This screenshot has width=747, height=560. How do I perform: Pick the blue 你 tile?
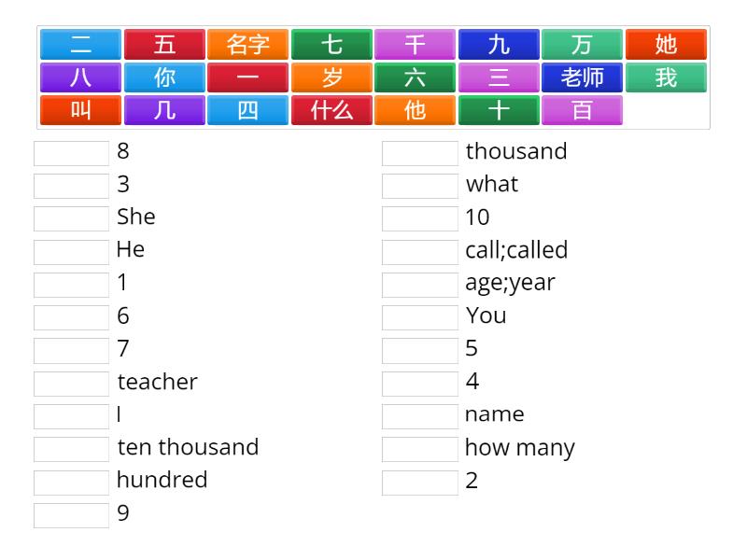pos(164,77)
